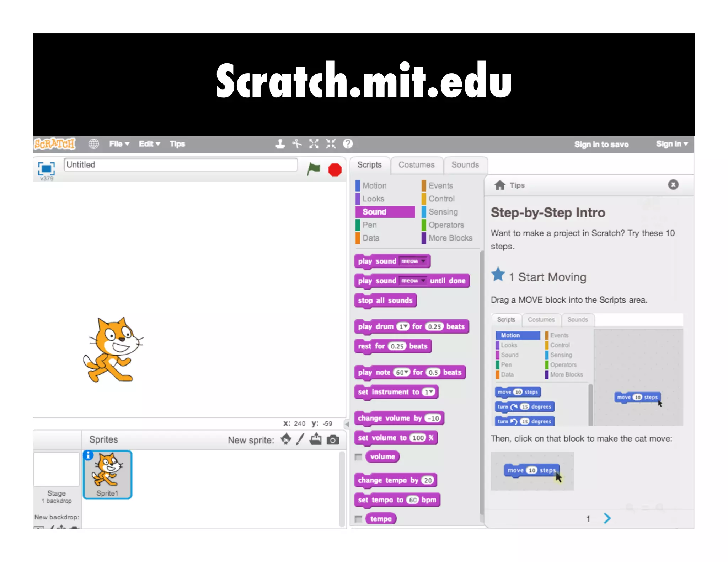Go to next tip page arrow
This screenshot has height=562, width=728.
coord(607,518)
